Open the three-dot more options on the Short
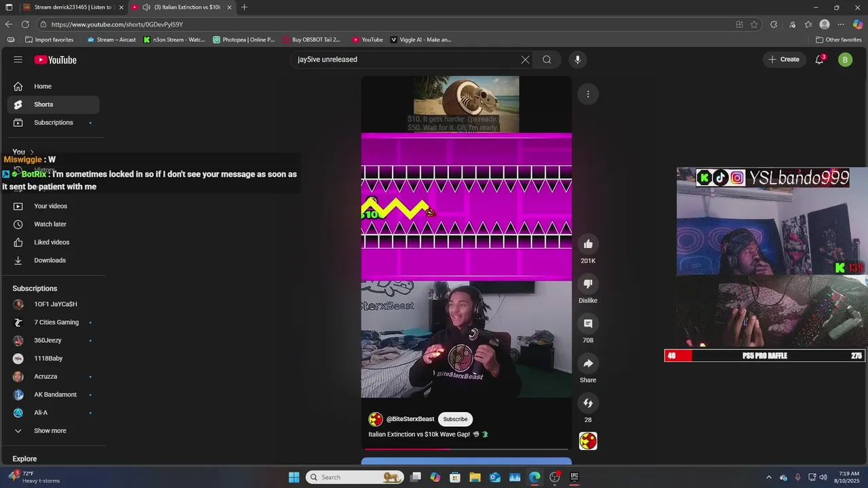The height and width of the screenshot is (488, 868). 588,94
